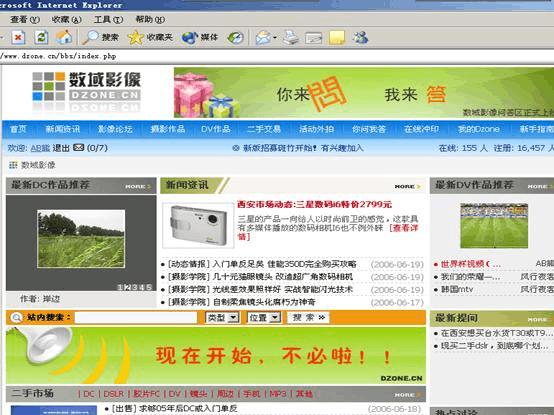
Task: Click the History clock icon
Action: tap(236, 37)
